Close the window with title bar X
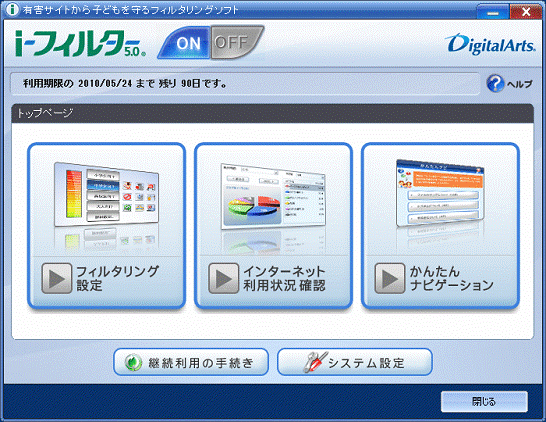The height and width of the screenshot is (422, 546). (x=525, y=12)
